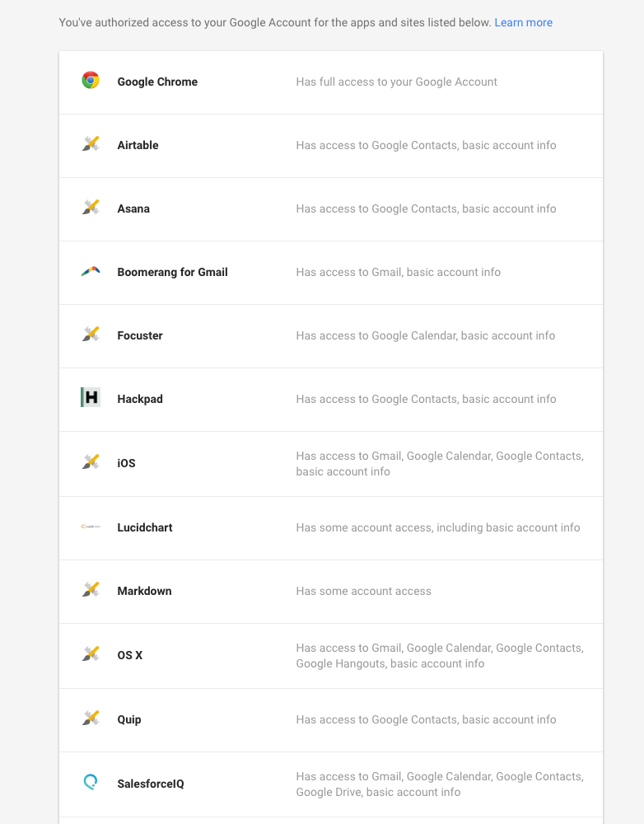Open the Learn more link
This screenshot has width=644, height=824.
tap(523, 22)
